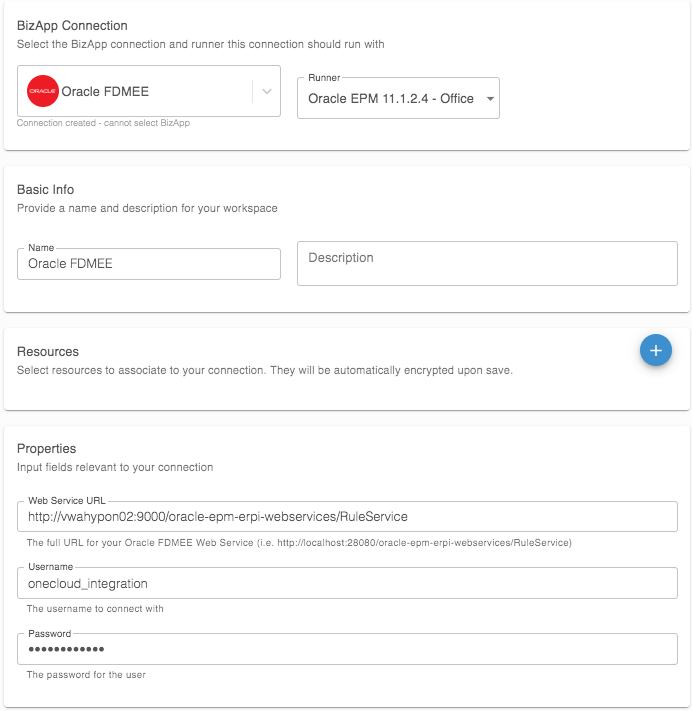Click the Description text field

tap(487, 263)
